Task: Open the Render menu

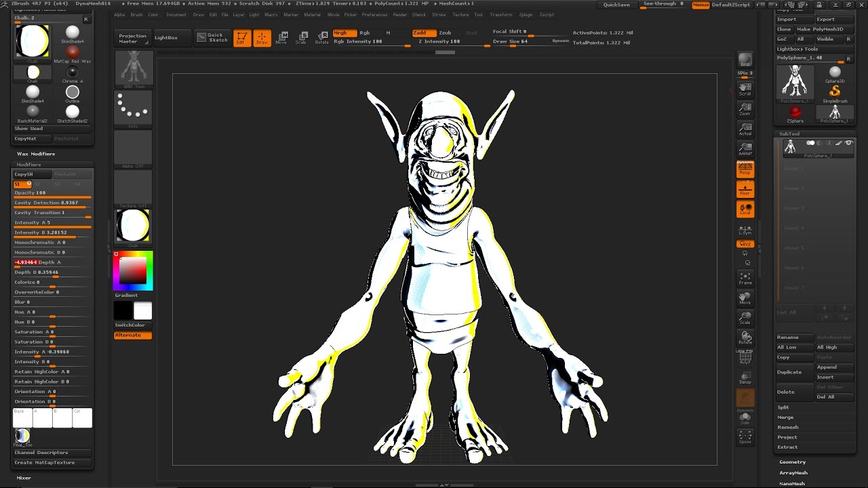Action: click(x=400, y=14)
